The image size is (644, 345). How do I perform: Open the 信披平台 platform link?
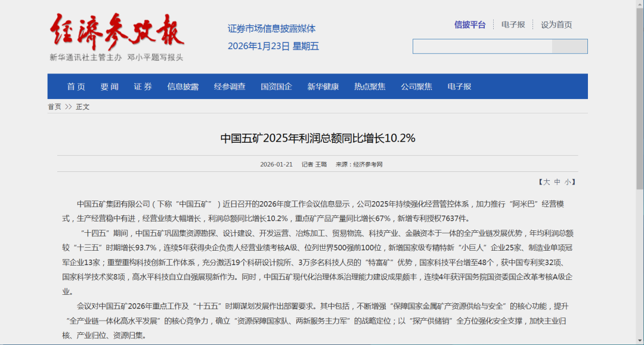click(470, 24)
